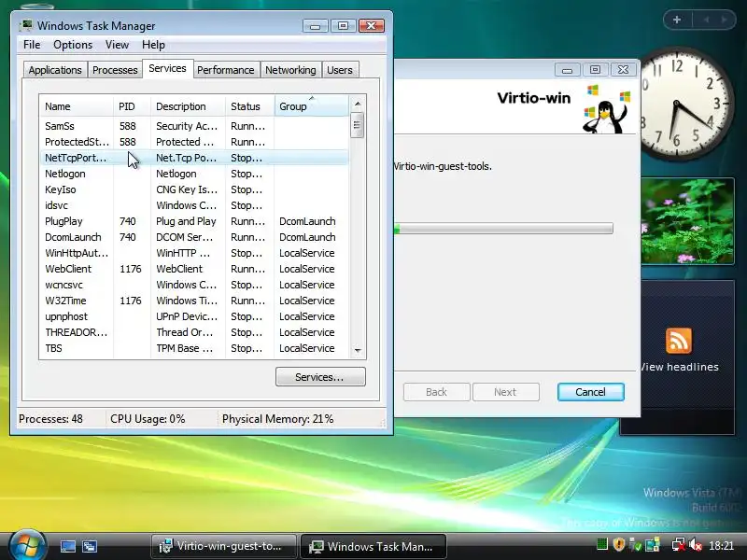
Task: Sort by Description column header
Action: pyautogui.click(x=188, y=106)
